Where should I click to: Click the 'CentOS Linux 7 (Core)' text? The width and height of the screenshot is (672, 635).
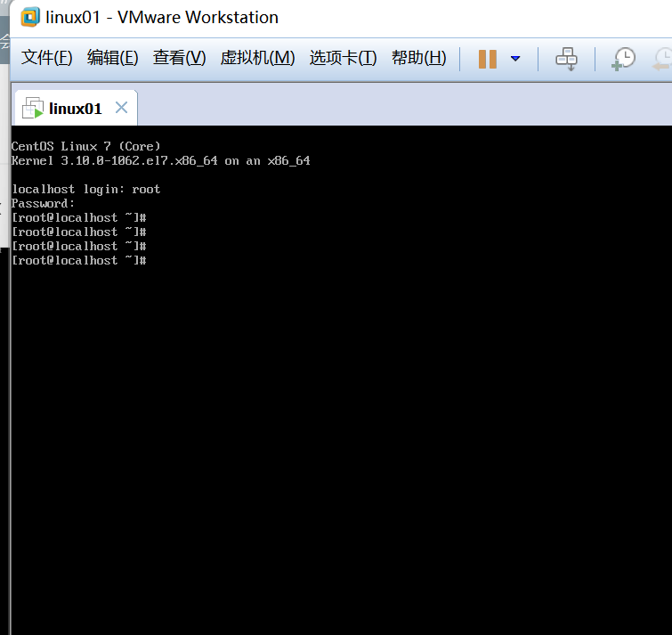click(x=85, y=146)
